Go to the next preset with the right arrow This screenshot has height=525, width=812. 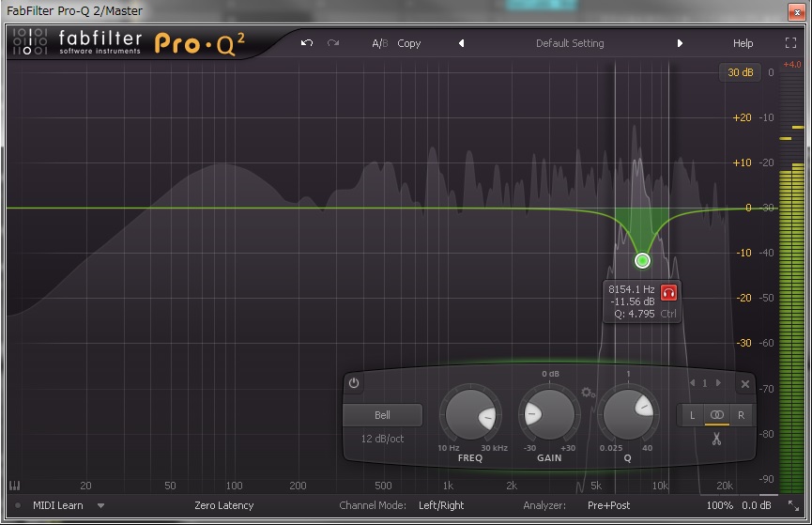pyautogui.click(x=680, y=43)
